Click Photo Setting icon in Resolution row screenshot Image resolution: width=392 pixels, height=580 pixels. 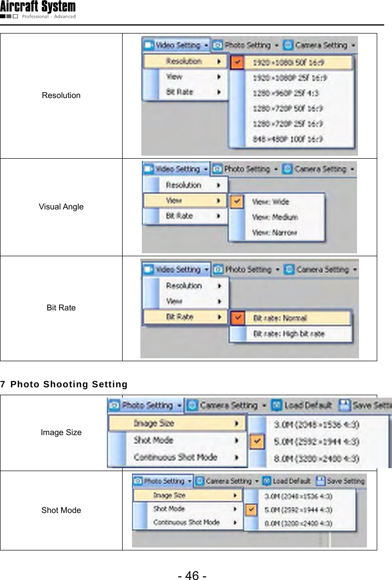coord(218,45)
